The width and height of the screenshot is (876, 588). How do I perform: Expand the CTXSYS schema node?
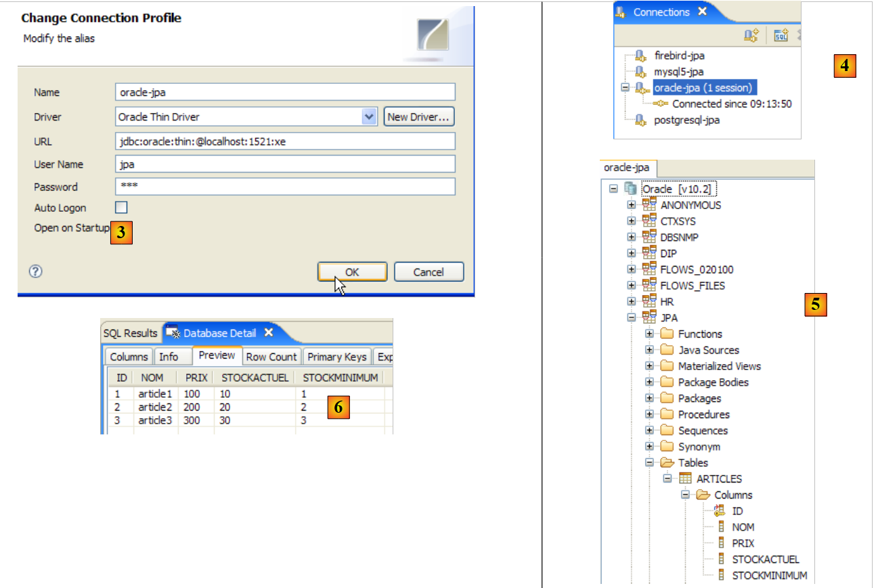(x=631, y=221)
